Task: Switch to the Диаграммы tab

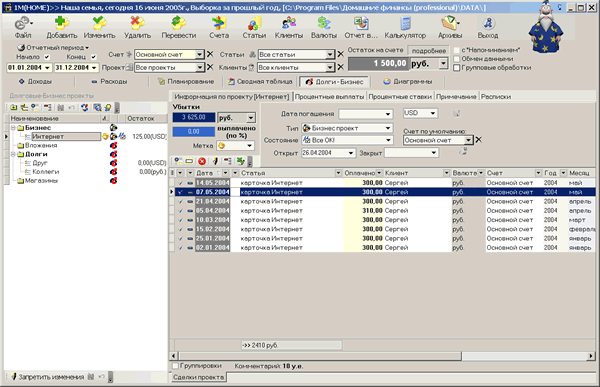Action: click(x=408, y=82)
